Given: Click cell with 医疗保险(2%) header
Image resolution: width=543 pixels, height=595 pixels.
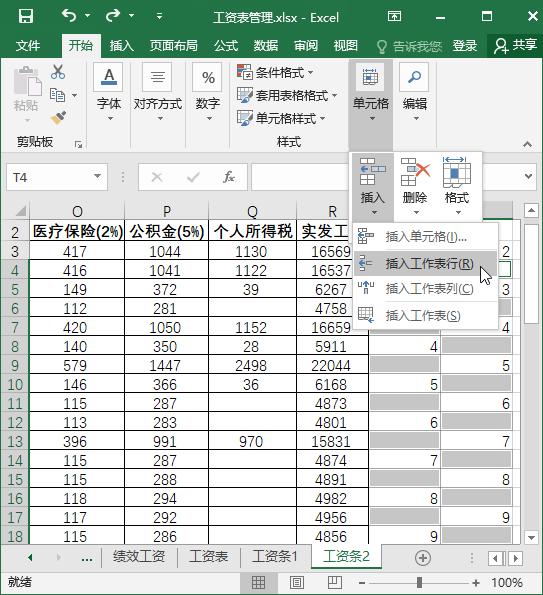Looking at the screenshot, I should click(77, 231).
